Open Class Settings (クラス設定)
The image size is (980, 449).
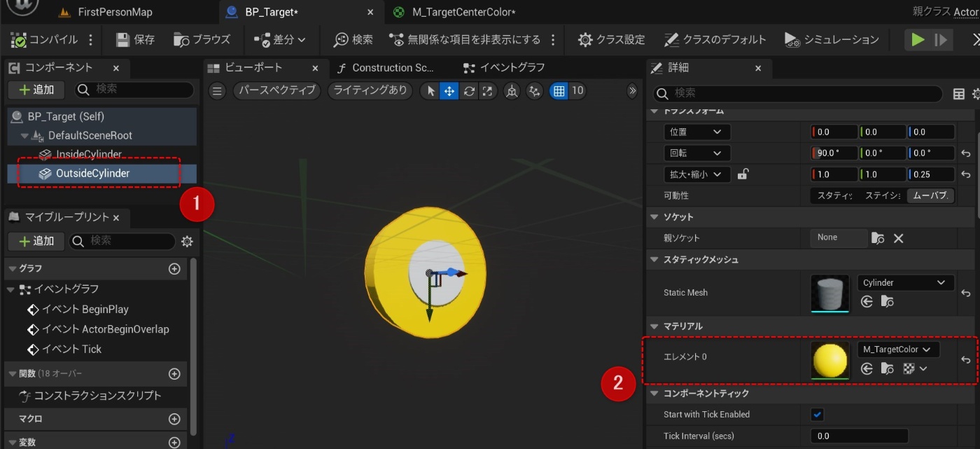610,39
